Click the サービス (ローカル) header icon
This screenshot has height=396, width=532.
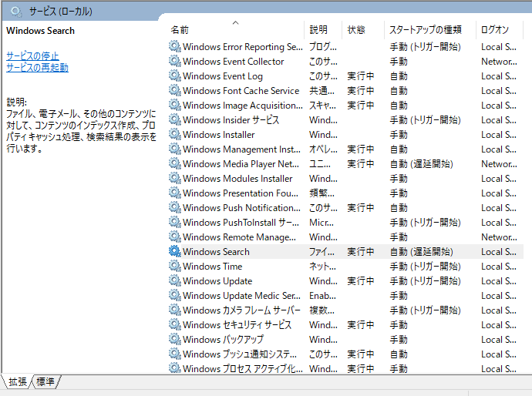click(15, 12)
